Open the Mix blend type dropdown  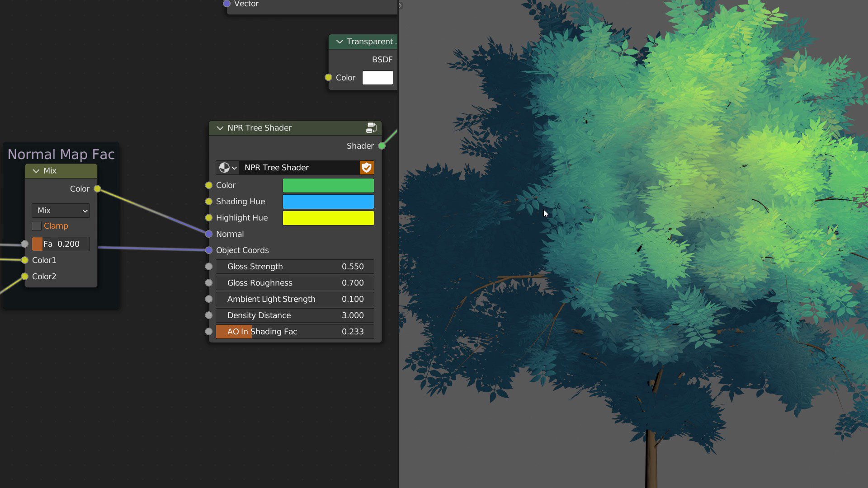61,211
